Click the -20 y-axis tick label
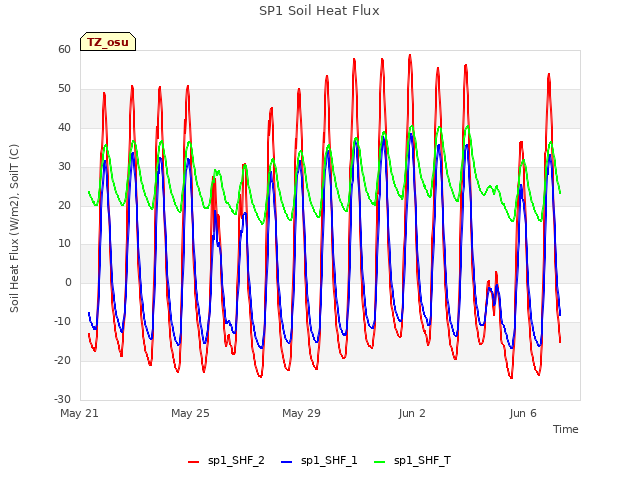The height and width of the screenshot is (480, 640). pyautogui.click(x=62, y=360)
